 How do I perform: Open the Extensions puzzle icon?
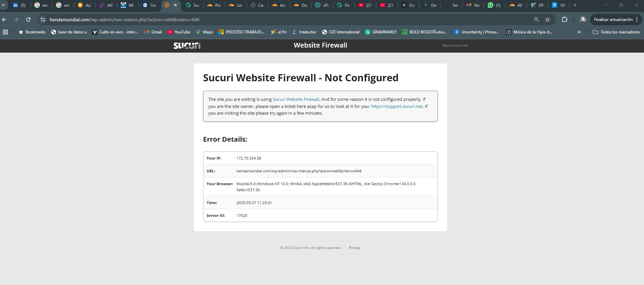[564, 20]
